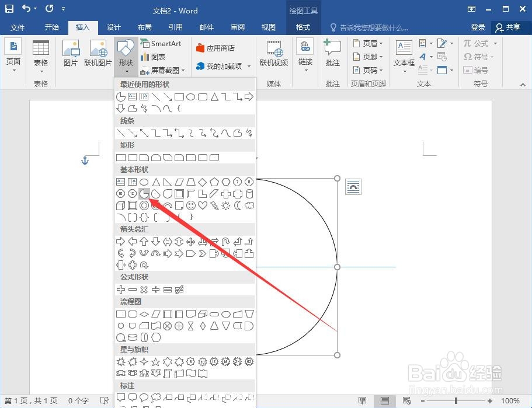Open the 绘图工具 格式 tab
The image size is (532, 408).
tap(304, 27)
